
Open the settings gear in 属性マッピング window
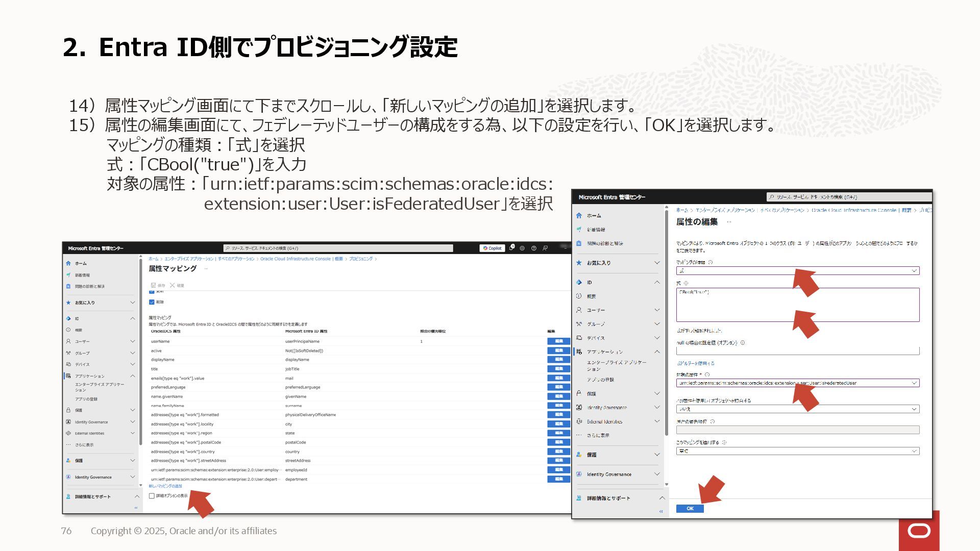point(522,248)
